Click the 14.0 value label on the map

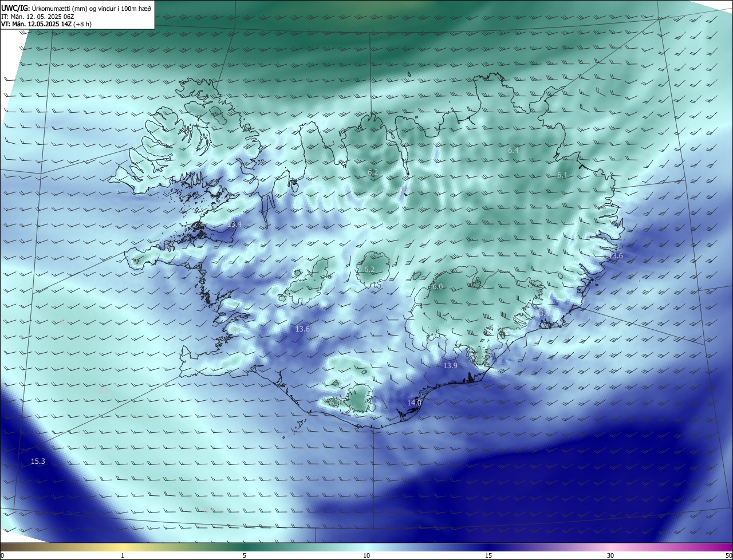click(414, 403)
